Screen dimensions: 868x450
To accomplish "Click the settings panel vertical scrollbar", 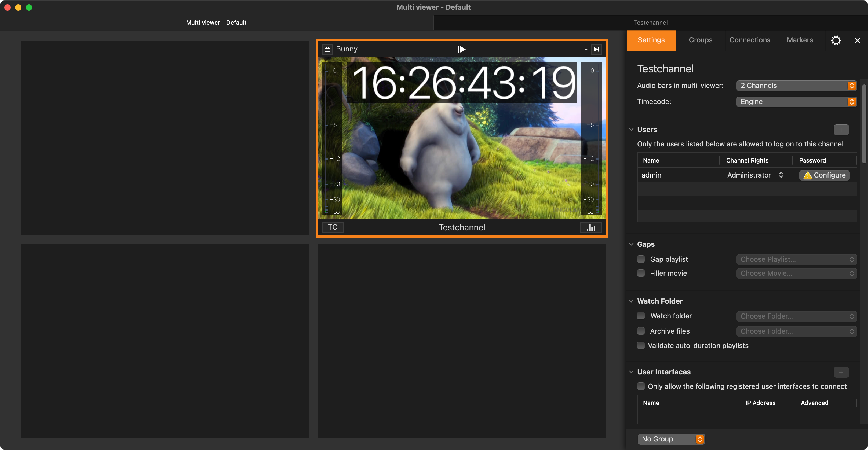I will (864, 124).
